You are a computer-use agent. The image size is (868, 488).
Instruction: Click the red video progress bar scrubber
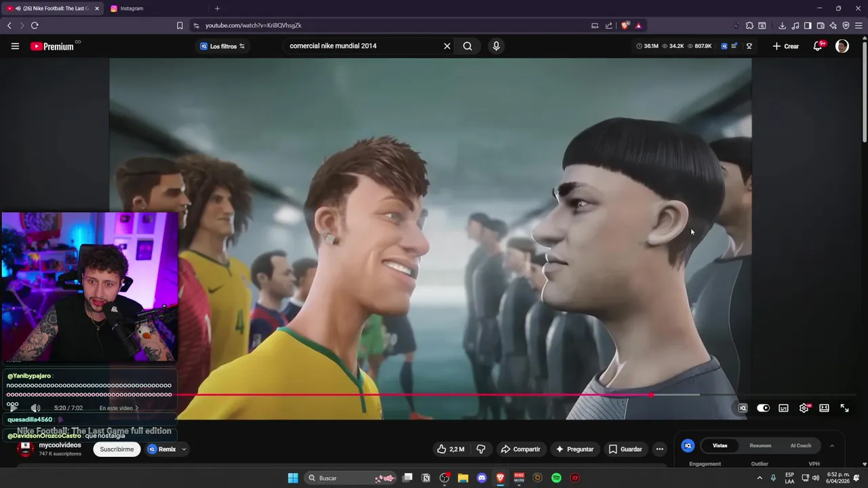[x=651, y=394]
